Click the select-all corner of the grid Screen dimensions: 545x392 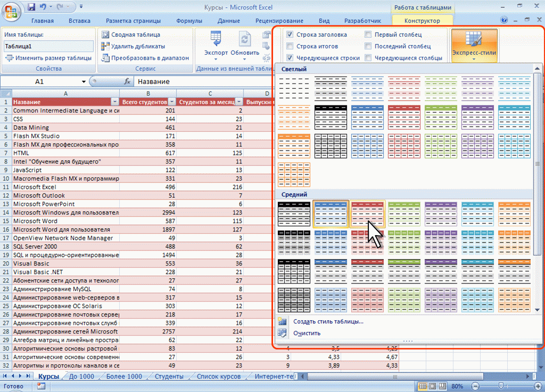6,94
